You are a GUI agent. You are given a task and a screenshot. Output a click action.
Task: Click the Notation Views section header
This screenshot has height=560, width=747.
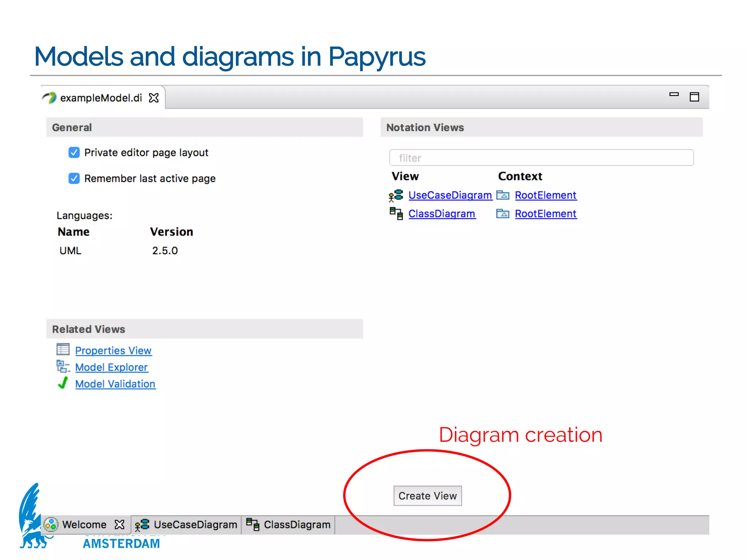coord(541,127)
